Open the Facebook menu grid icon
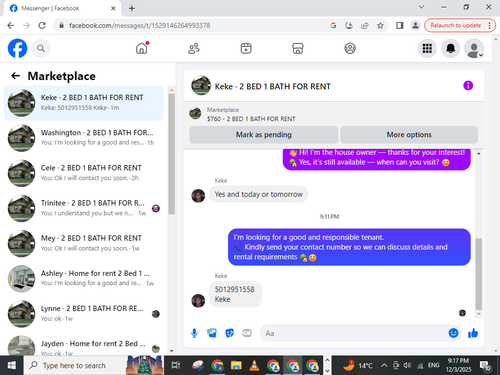The height and width of the screenshot is (375, 500). 427,49
